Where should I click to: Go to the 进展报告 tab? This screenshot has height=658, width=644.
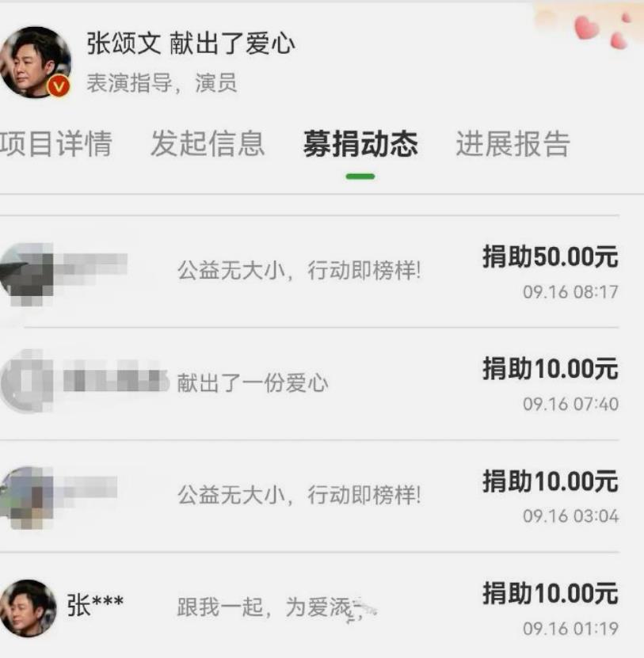513,143
